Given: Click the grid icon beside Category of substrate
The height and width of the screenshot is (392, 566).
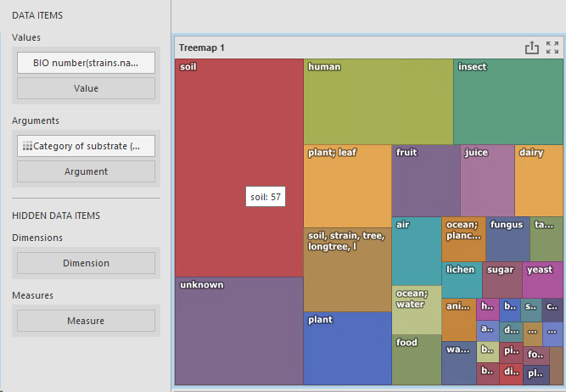Looking at the screenshot, I should pos(26,146).
